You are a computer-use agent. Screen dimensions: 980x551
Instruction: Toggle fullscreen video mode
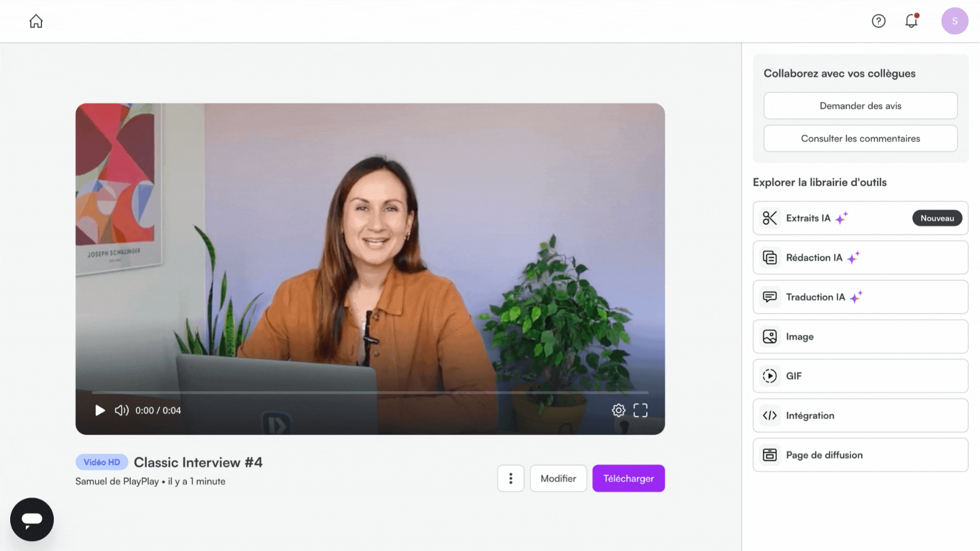[640, 410]
